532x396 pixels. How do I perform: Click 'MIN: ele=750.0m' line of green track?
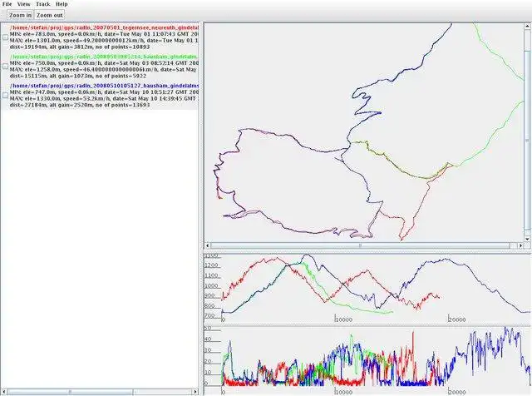(104, 63)
